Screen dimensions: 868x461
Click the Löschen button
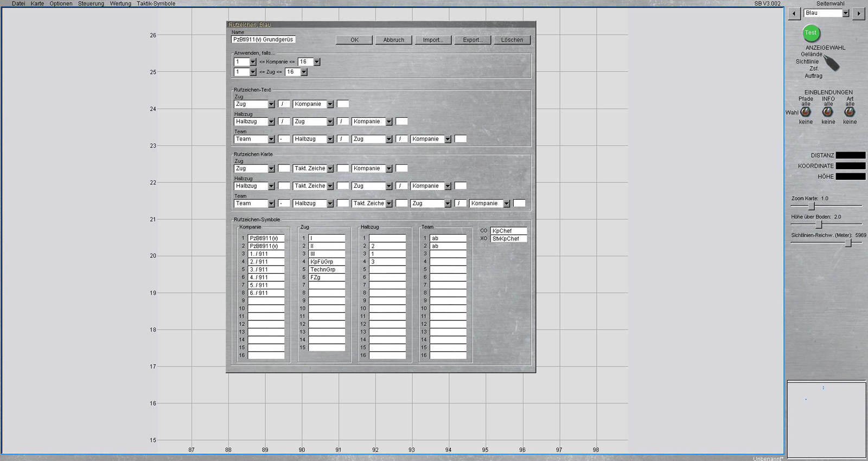pyautogui.click(x=512, y=40)
